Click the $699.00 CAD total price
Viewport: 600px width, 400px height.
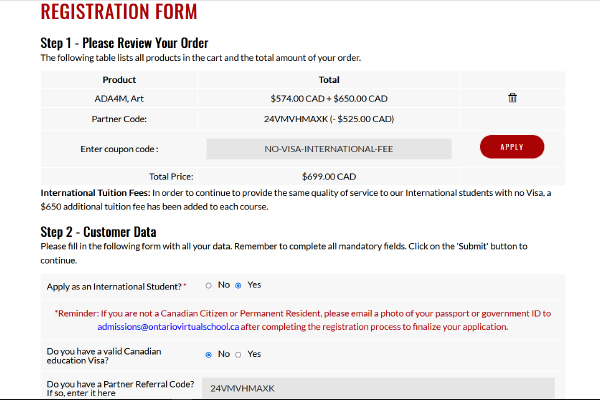pyautogui.click(x=329, y=176)
